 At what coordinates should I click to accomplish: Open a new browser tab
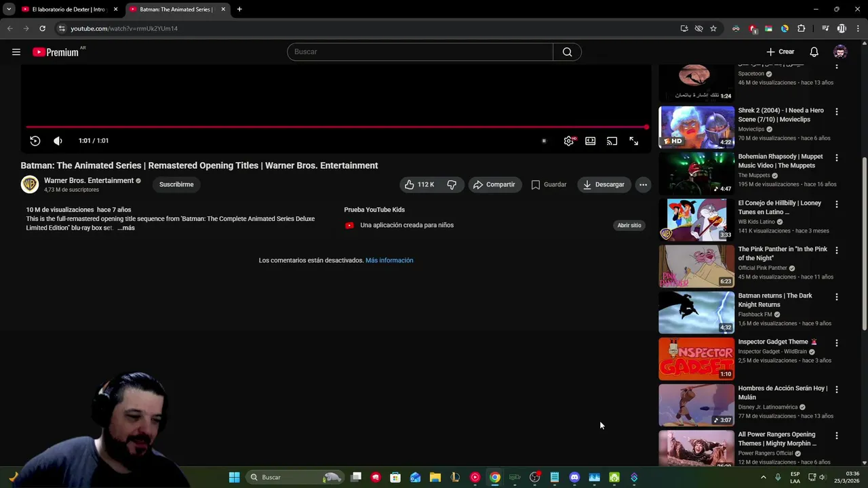click(x=239, y=9)
